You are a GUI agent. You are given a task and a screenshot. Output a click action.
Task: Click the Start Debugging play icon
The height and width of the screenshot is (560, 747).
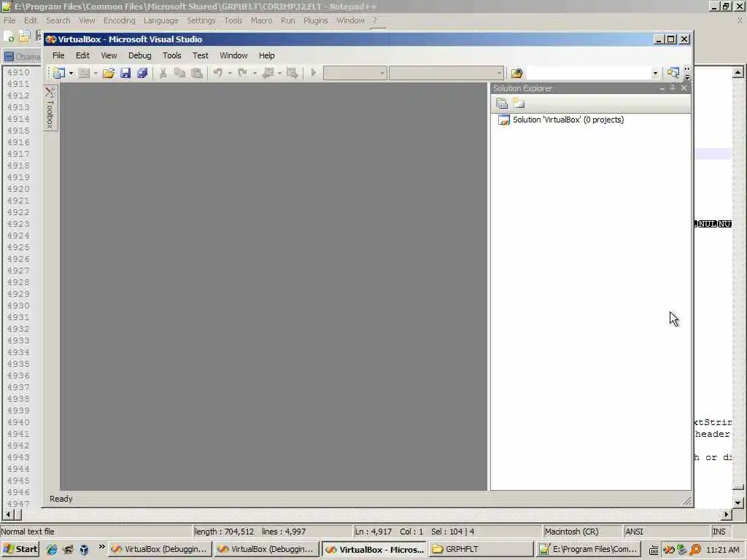pos(314,73)
